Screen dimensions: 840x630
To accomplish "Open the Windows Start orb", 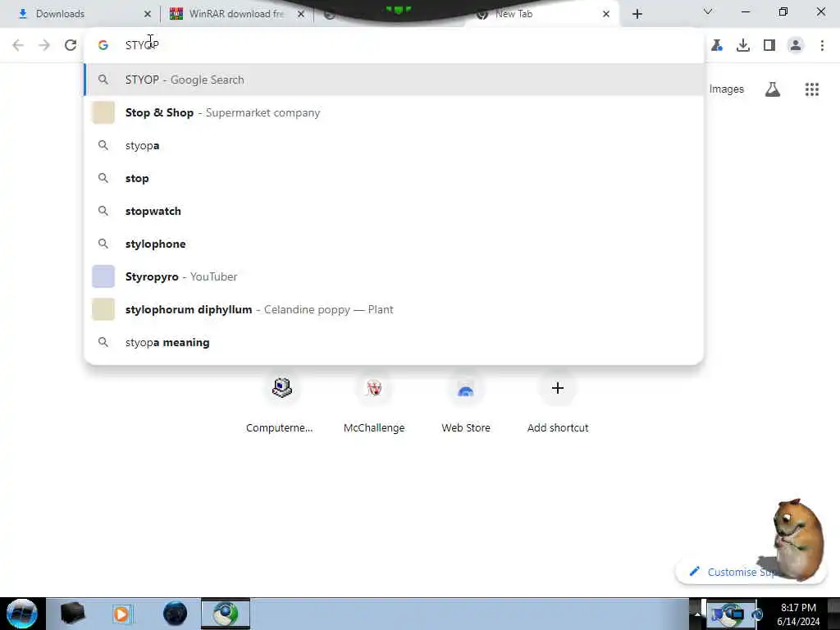I will (x=22, y=614).
